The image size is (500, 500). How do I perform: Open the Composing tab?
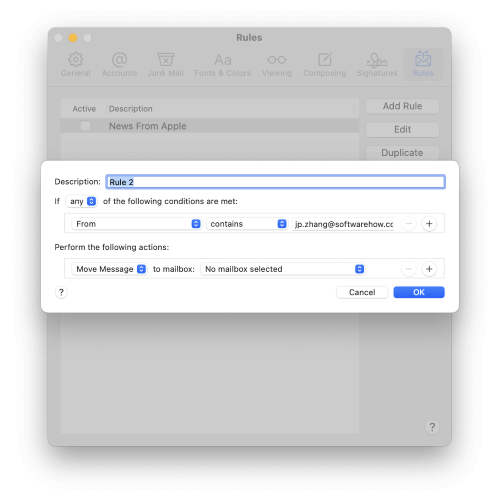[x=325, y=65]
